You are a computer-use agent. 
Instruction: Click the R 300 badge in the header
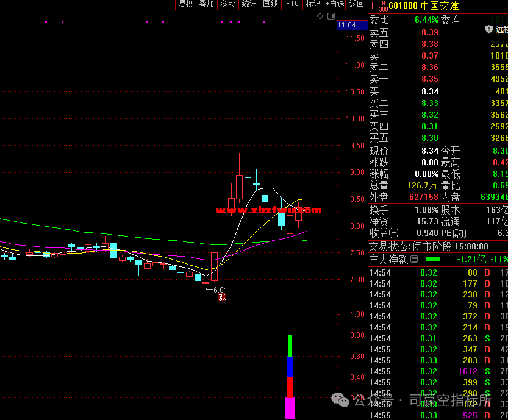tap(384, 6)
